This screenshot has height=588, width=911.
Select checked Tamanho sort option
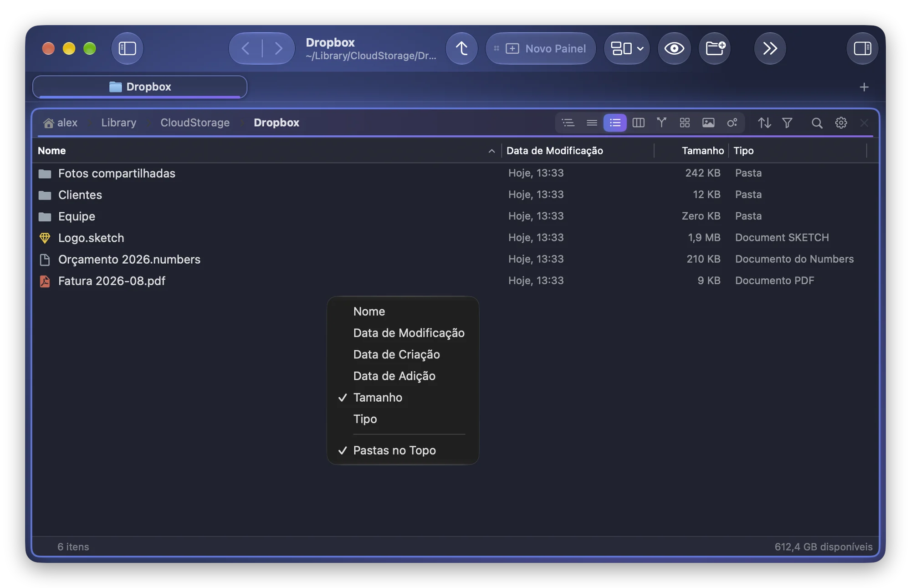tap(403, 398)
